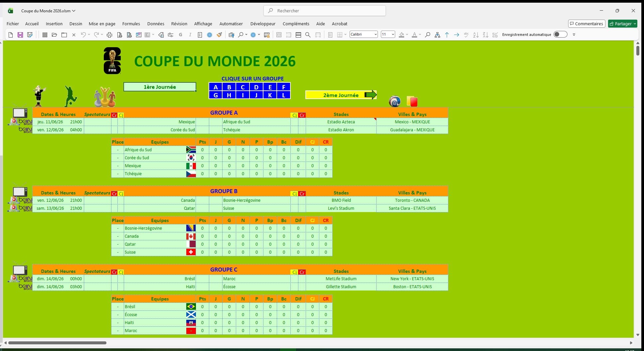Open the Commentaires pane button
The height and width of the screenshot is (351, 644).
(586, 24)
